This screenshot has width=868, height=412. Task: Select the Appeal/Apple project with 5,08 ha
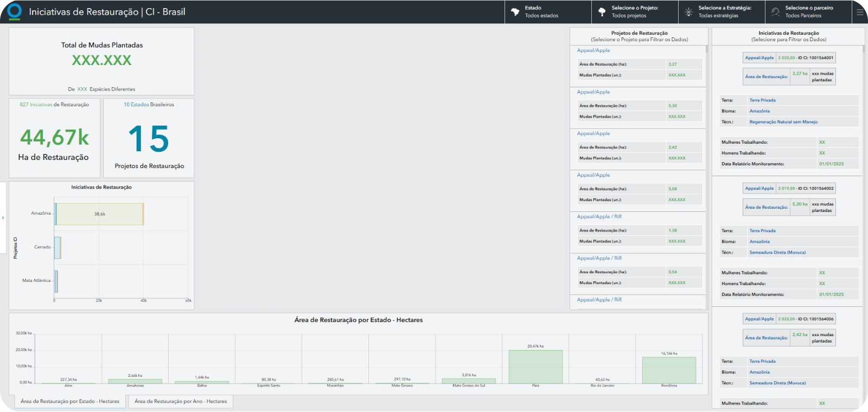[638, 191]
